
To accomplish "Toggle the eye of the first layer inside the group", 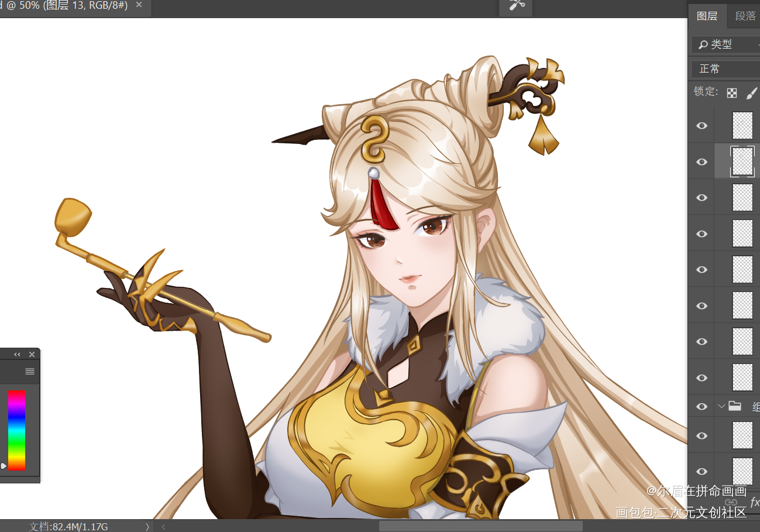I will [701, 435].
